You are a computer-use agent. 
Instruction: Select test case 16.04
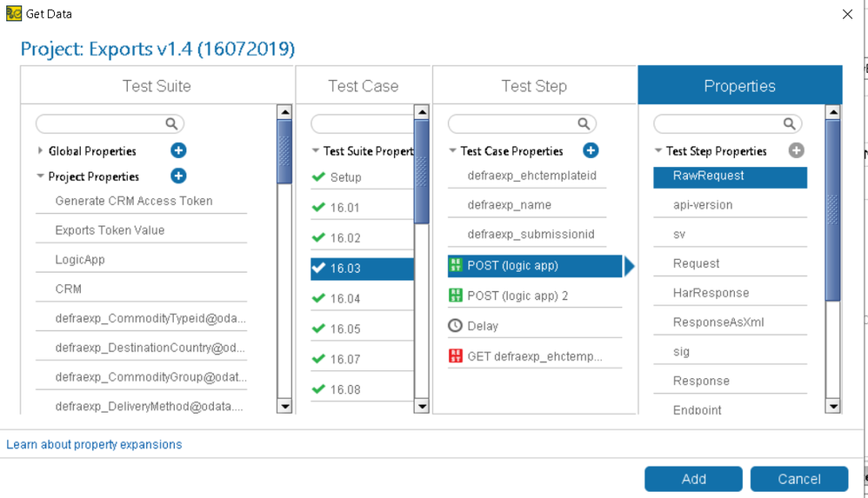345,299
